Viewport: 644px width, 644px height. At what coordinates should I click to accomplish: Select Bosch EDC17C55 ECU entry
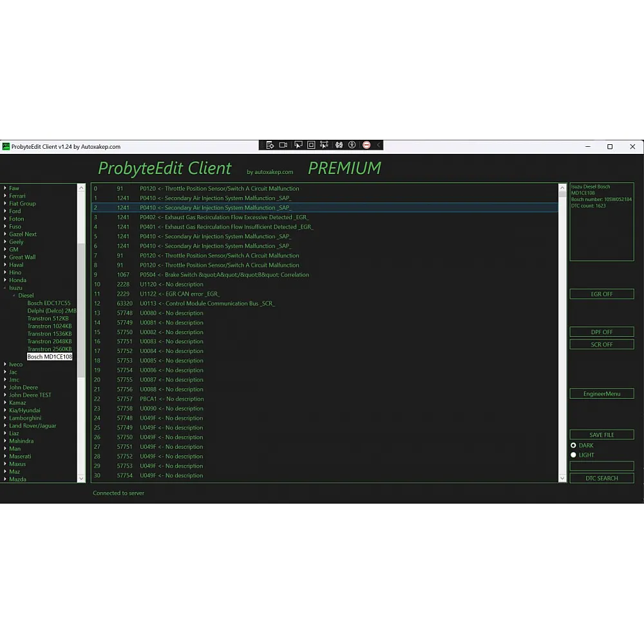[x=49, y=303]
